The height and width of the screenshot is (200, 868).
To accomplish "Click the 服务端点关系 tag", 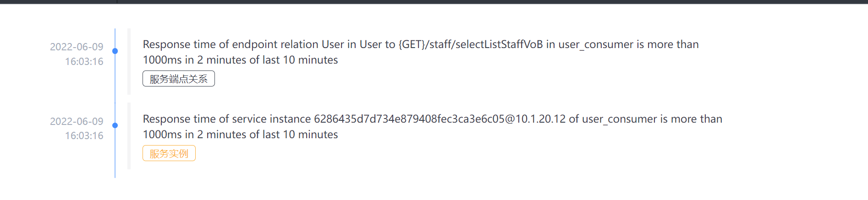I will [179, 79].
